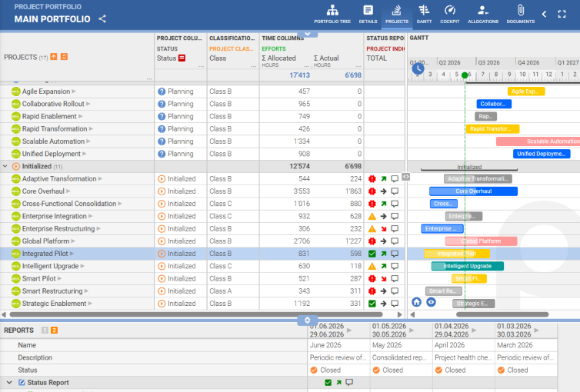
Task: Open the Cross-Functional Consolidation project
Action: (69, 204)
